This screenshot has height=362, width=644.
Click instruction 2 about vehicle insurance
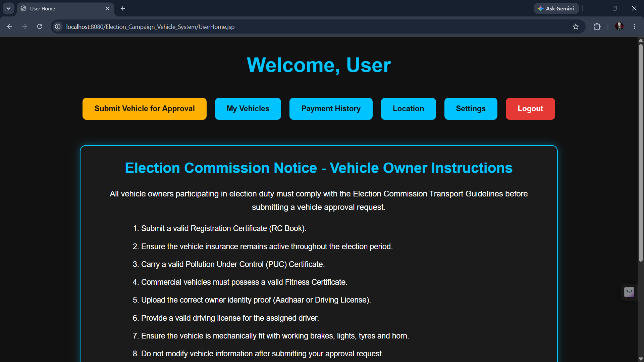[263, 246]
